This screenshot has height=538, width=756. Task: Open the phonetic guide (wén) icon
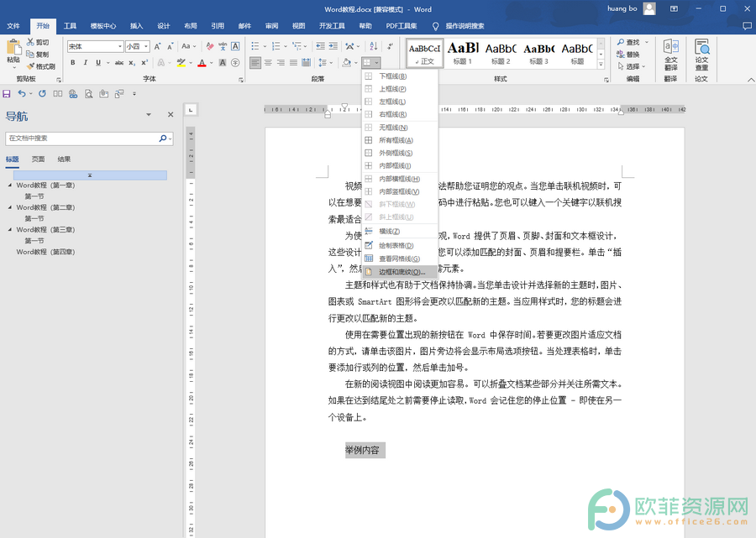point(223,47)
